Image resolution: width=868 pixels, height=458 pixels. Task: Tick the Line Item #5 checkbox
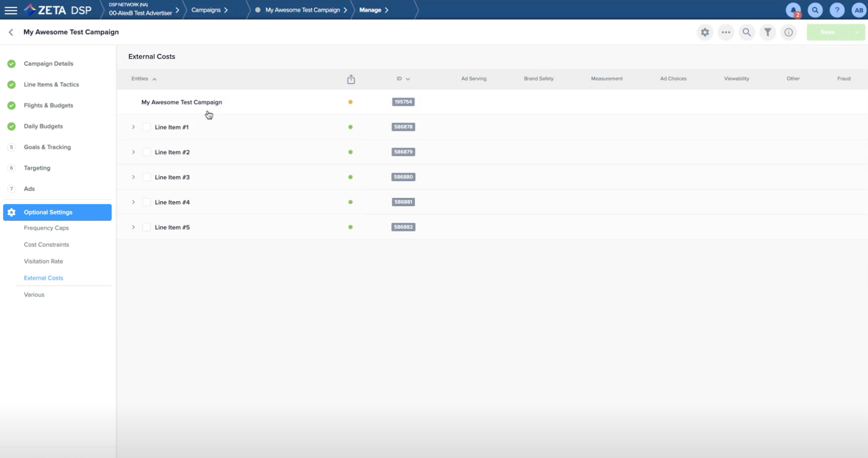coord(147,228)
